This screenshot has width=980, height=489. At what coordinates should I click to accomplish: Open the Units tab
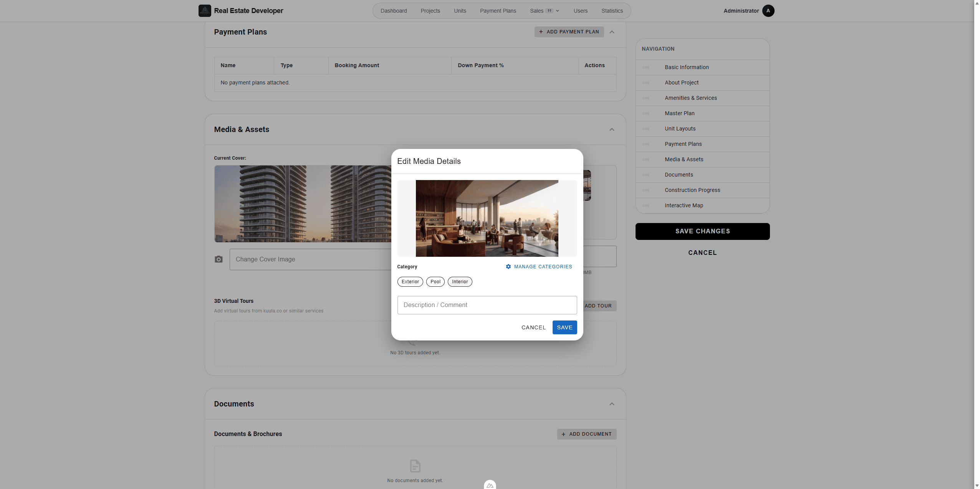click(x=460, y=11)
